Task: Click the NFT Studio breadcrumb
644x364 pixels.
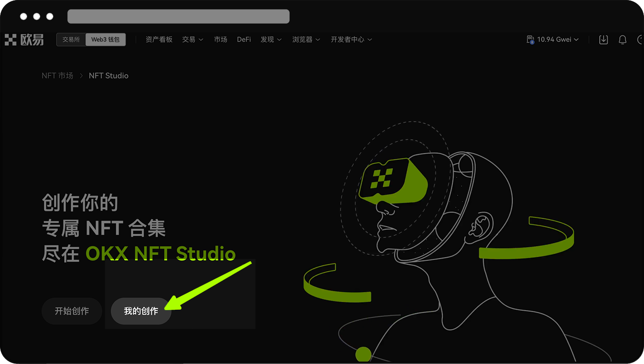Action: point(108,76)
